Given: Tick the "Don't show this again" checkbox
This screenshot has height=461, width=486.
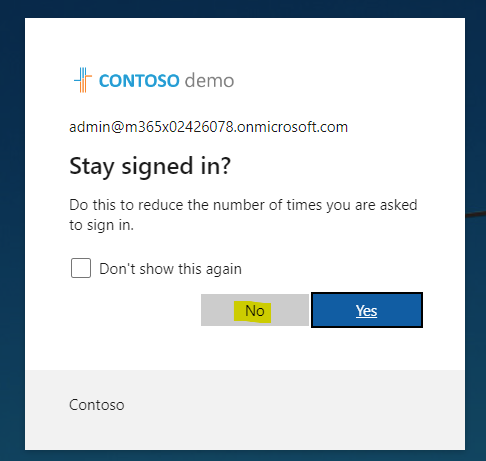Looking at the screenshot, I should pyautogui.click(x=81, y=268).
